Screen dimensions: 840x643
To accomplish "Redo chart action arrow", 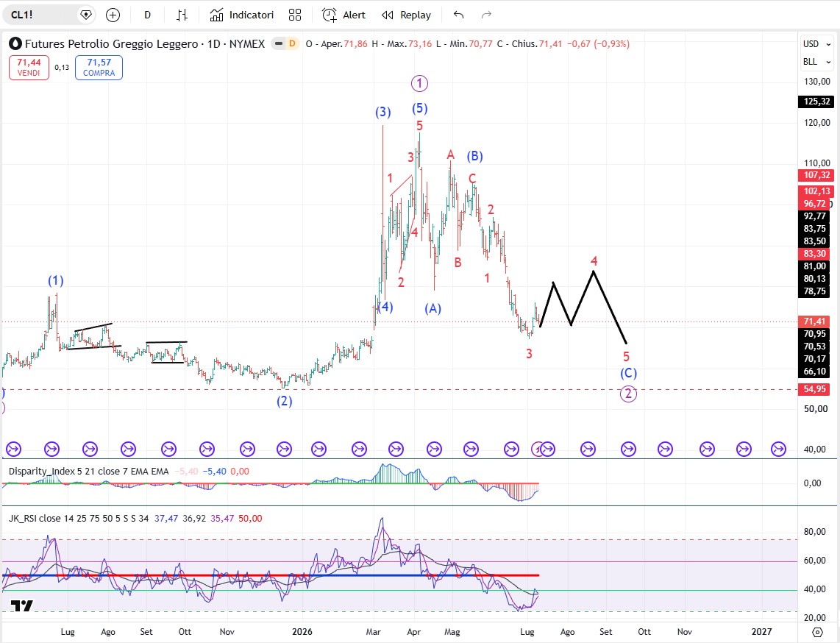I will pyautogui.click(x=486, y=15).
